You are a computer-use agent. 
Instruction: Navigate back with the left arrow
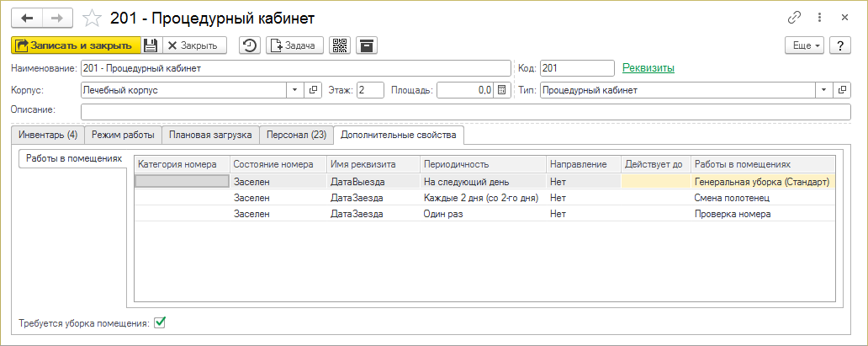coord(27,19)
